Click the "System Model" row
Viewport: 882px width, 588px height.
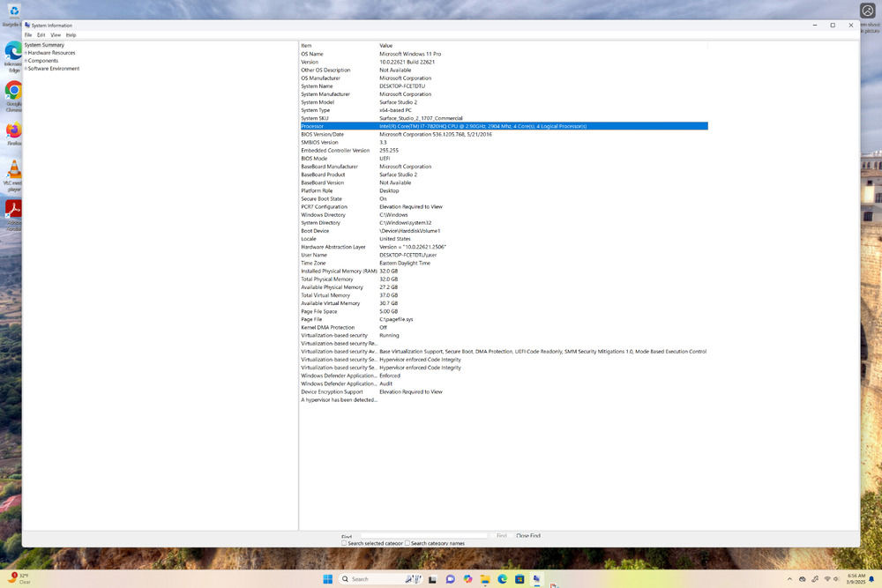click(x=504, y=102)
